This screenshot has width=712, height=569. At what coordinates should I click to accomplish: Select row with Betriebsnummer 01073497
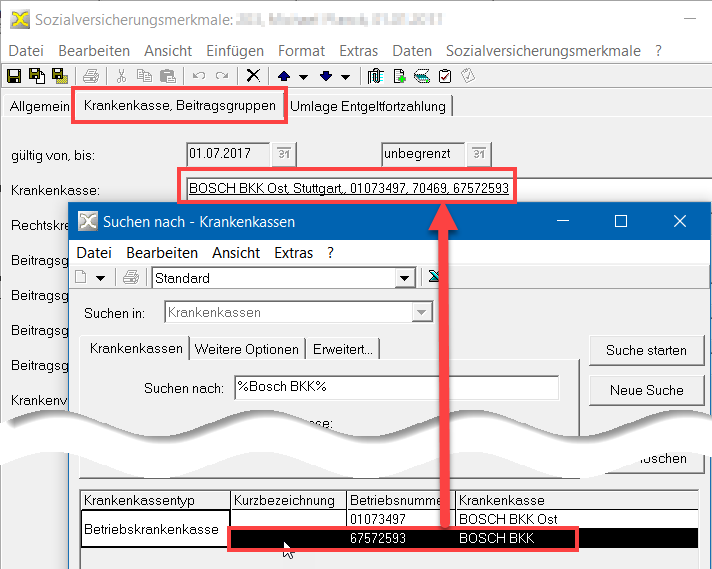point(464,519)
